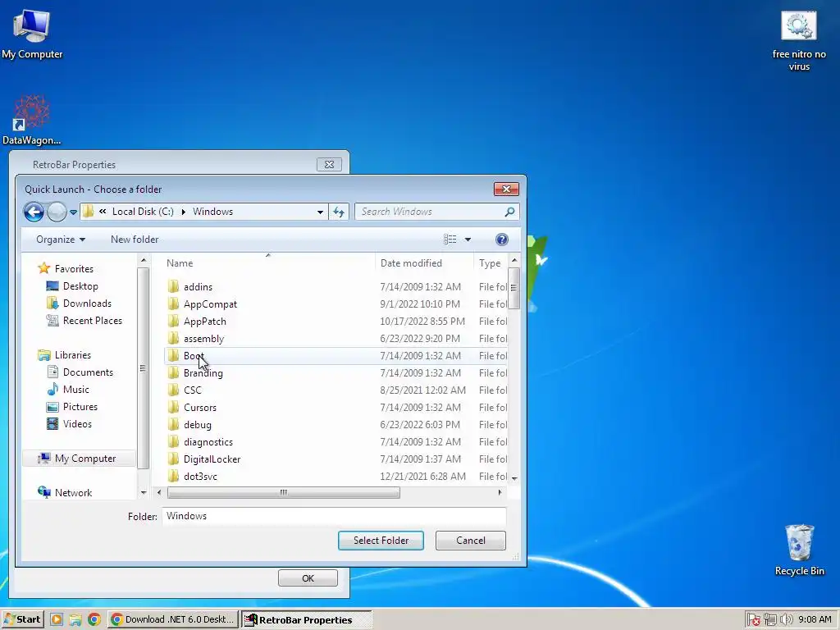This screenshot has width=840, height=630.
Task: Select the addins folder icon
Action: 173,286
